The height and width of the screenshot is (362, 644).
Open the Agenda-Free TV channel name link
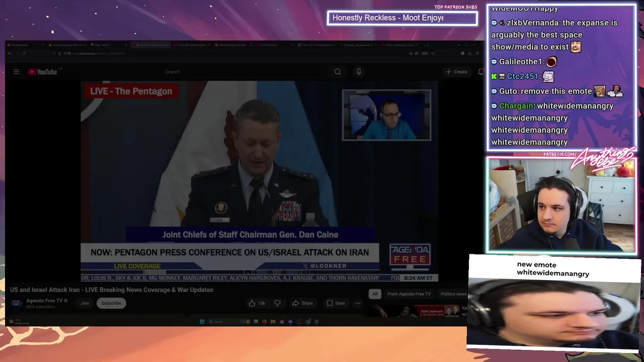pyautogui.click(x=44, y=301)
